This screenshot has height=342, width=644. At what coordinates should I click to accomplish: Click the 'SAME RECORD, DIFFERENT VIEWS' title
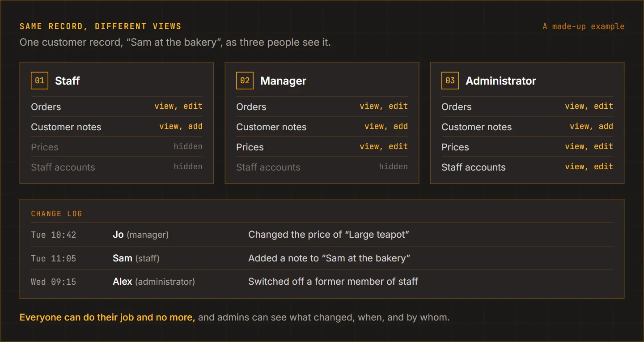point(101,26)
